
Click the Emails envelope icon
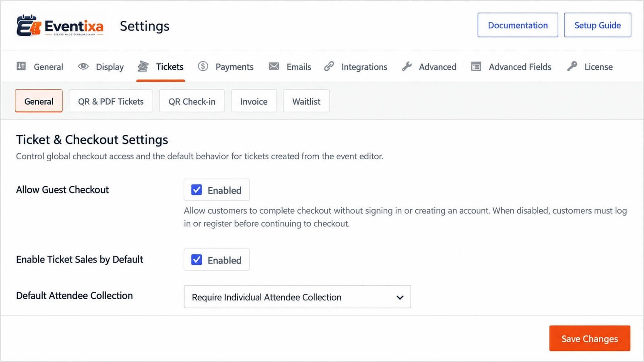(274, 66)
